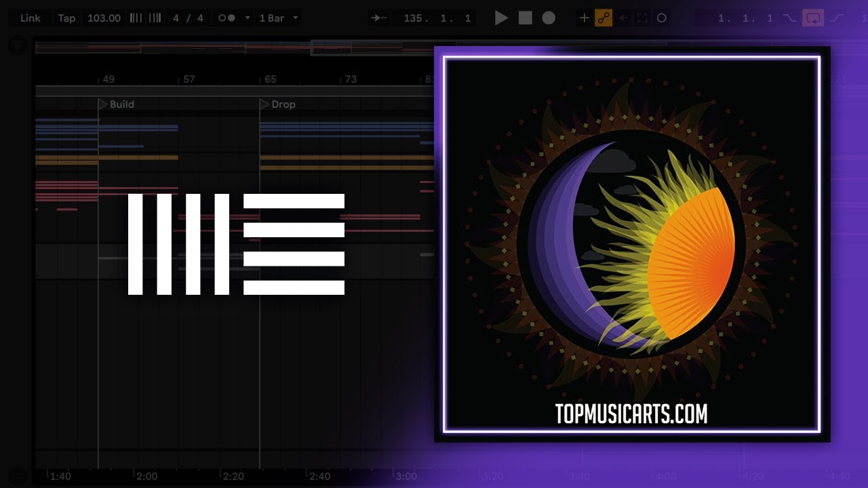Open the metronome settings dropdown arrow
Image resolution: width=868 pixels, height=488 pixels.
point(248,18)
